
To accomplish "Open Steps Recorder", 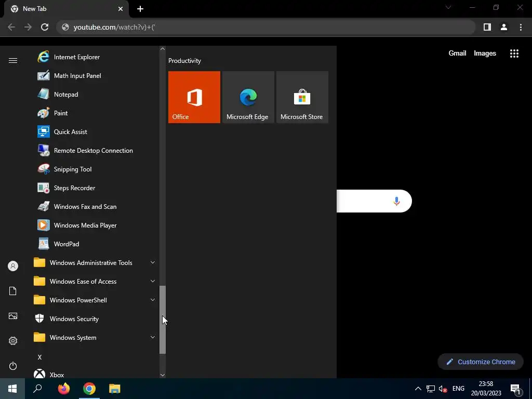I will click(95, 188).
